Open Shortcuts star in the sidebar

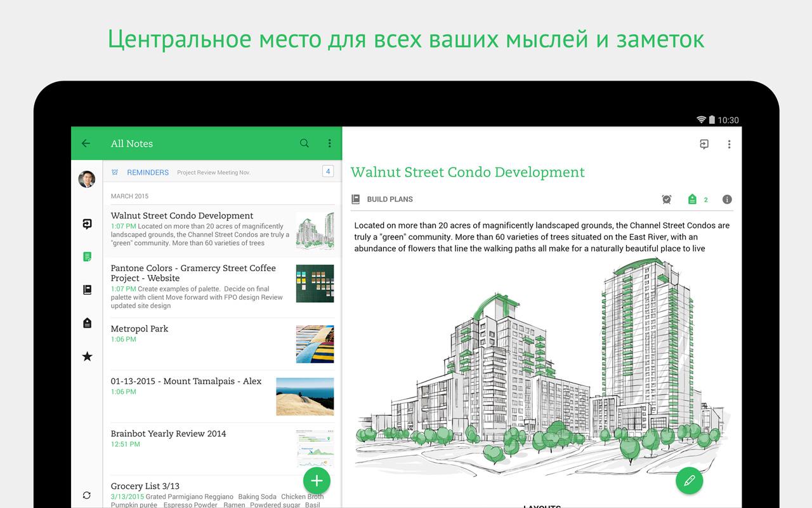tap(87, 356)
